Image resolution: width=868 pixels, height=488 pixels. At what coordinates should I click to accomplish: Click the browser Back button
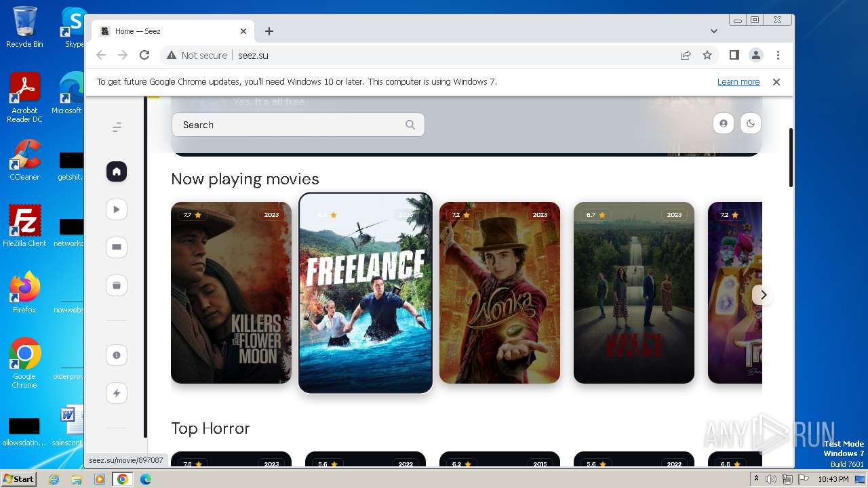pyautogui.click(x=101, y=56)
